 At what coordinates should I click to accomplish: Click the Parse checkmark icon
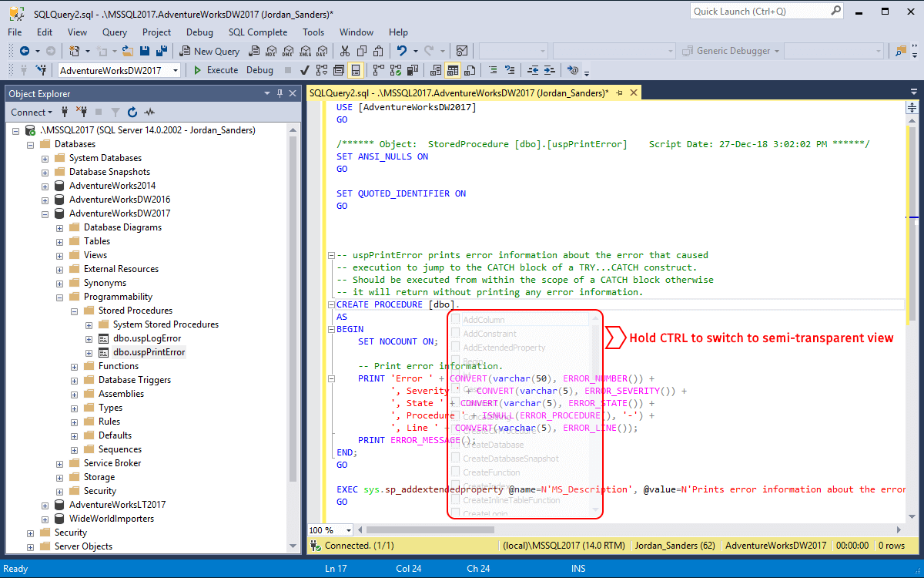coord(305,70)
